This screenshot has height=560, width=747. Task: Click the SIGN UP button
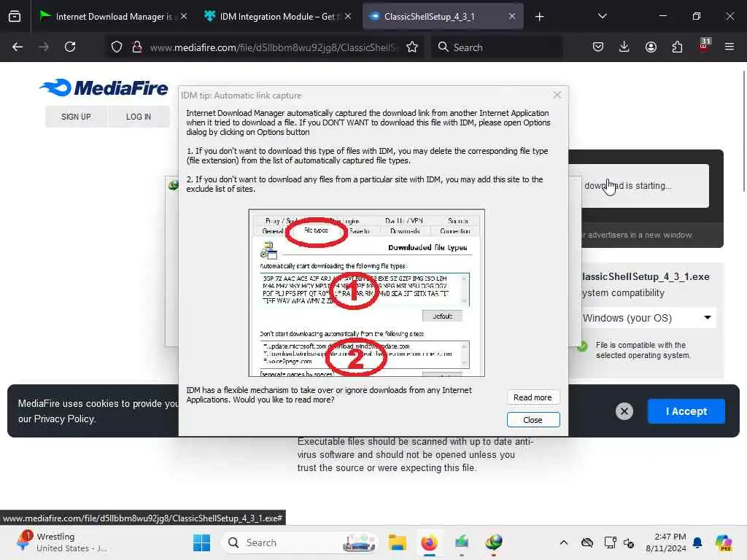pyautogui.click(x=76, y=117)
